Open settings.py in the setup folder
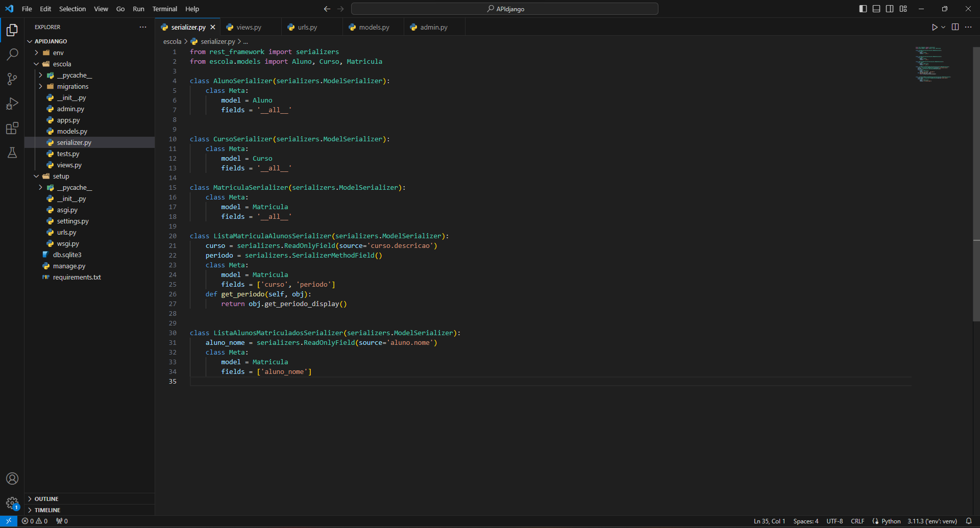Image resolution: width=980 pixels, height=528 pixels. pyautogui.click(x=72, y=221)
